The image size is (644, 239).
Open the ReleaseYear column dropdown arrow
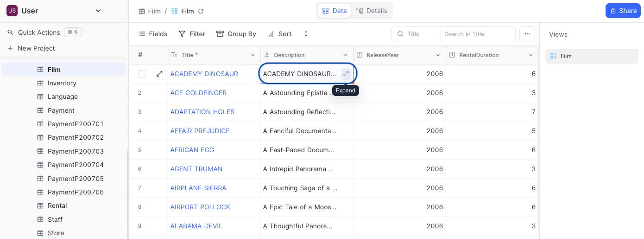[x=438, y=55]
